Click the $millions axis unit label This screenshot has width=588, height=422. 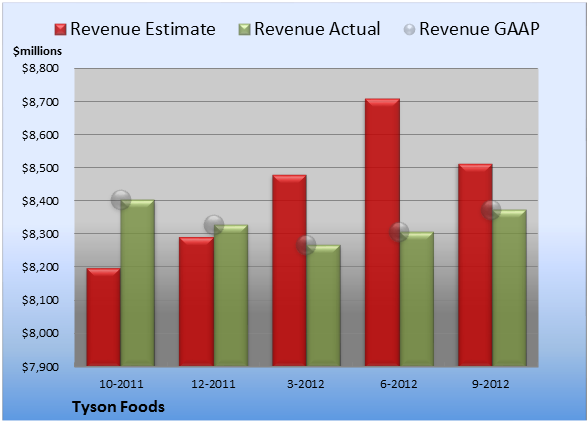point(37,51)
